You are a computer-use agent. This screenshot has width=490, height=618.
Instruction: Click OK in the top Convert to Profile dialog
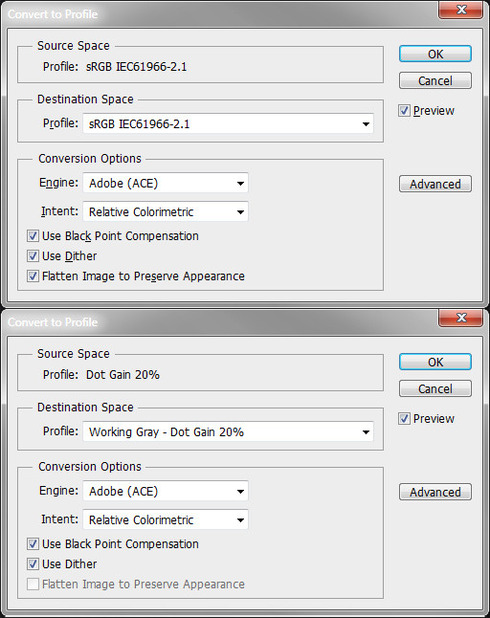point(435,54)
